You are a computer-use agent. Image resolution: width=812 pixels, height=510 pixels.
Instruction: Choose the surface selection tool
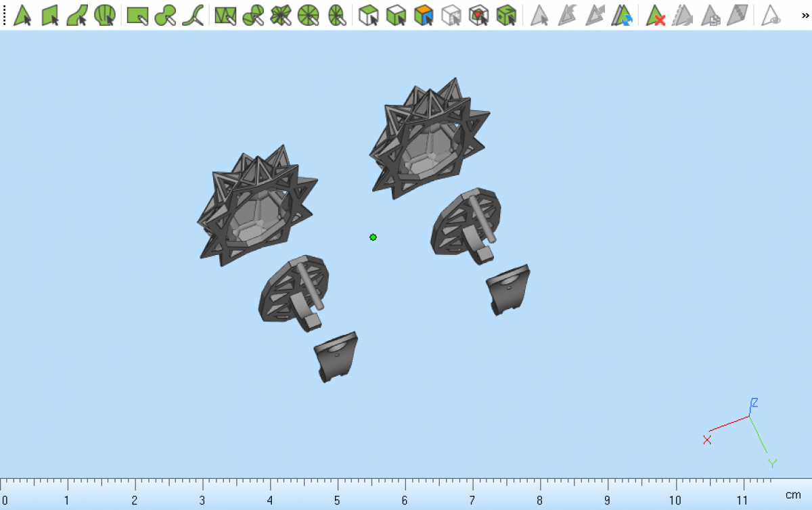pos(50,15)
